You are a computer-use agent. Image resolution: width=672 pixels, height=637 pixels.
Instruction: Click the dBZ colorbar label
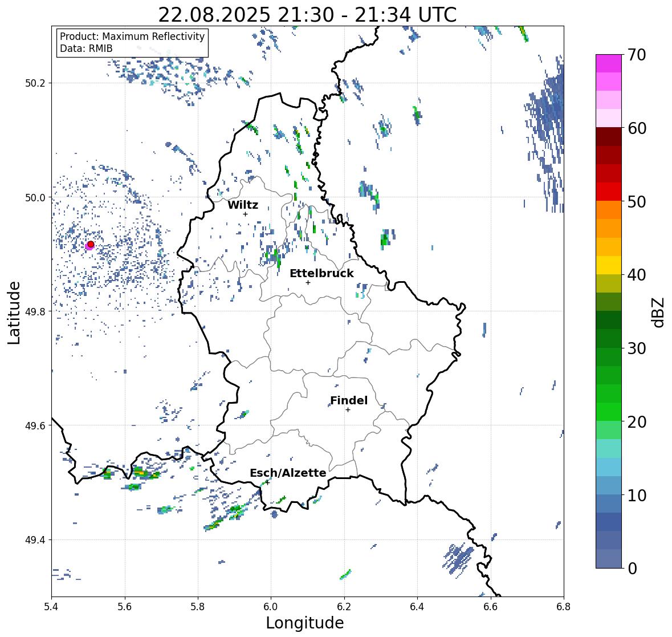[659, 312]
